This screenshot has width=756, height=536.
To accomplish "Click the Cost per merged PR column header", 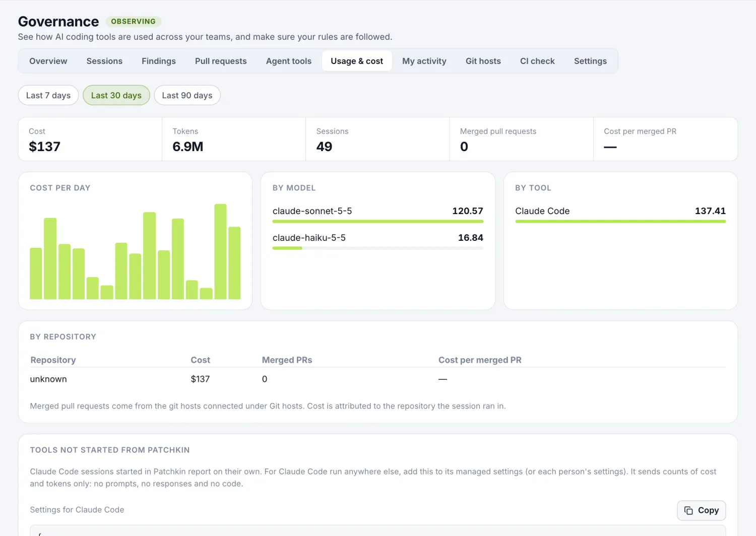I will point(480,360).
